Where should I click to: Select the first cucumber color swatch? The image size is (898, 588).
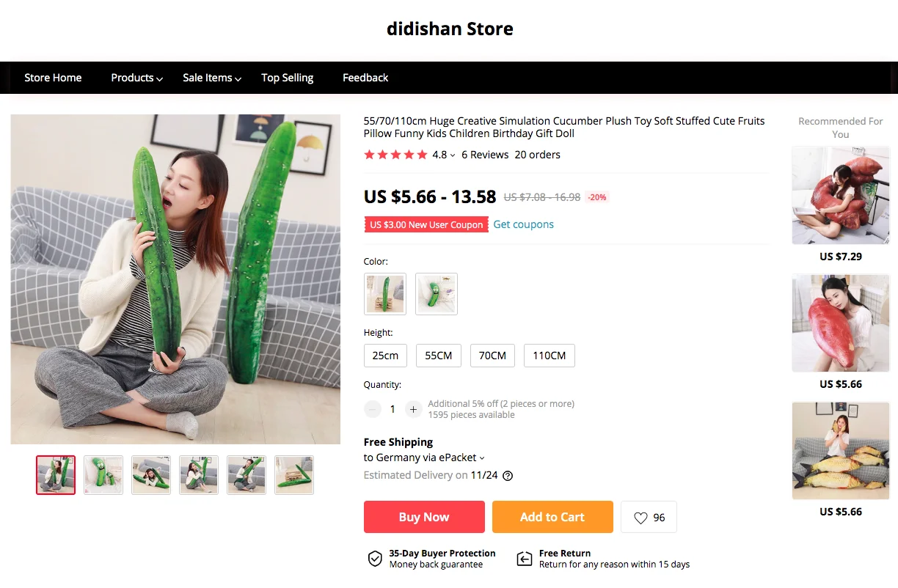pos(385,294)
